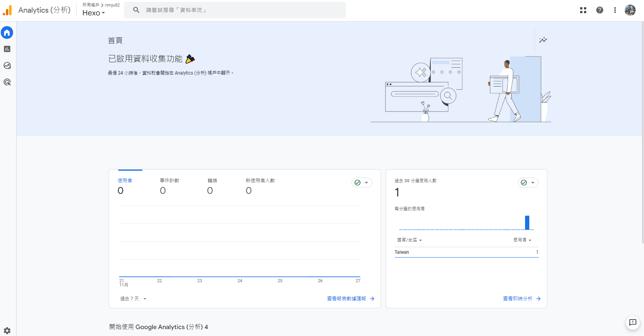This screenshot has height=336, width=644.
Task: Select the 新使用者人數 metric tab
Action: [x=260, y=186]
